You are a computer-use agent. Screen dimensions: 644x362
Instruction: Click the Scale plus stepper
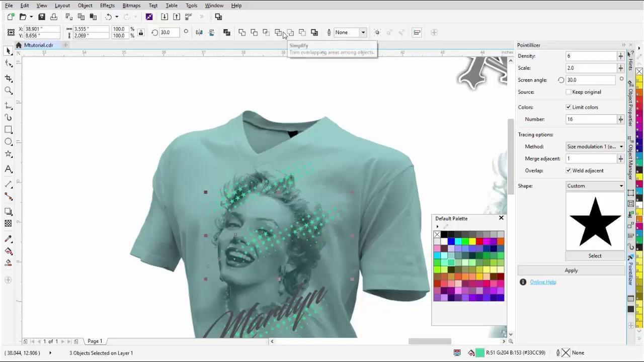point(620,68)
